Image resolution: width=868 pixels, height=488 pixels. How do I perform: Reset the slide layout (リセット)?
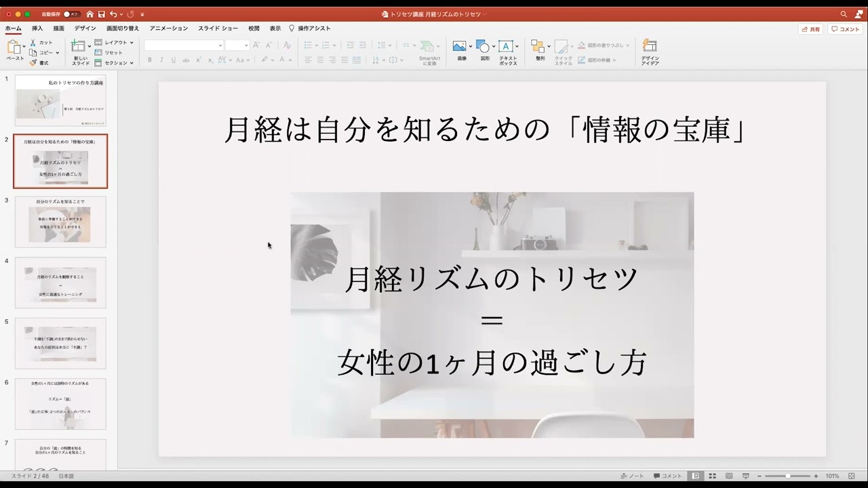108,52
